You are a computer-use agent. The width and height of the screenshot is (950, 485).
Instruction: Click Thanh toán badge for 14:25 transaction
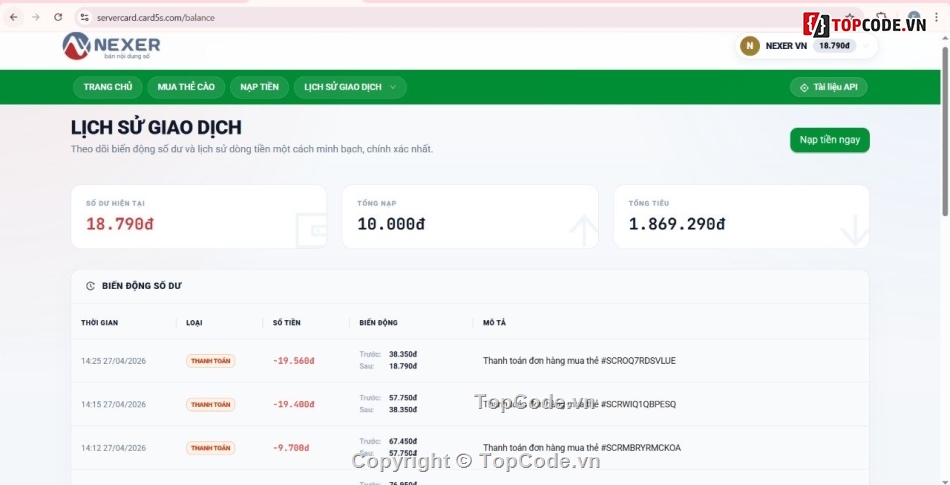pyautogui.click(x=210, y=361)
